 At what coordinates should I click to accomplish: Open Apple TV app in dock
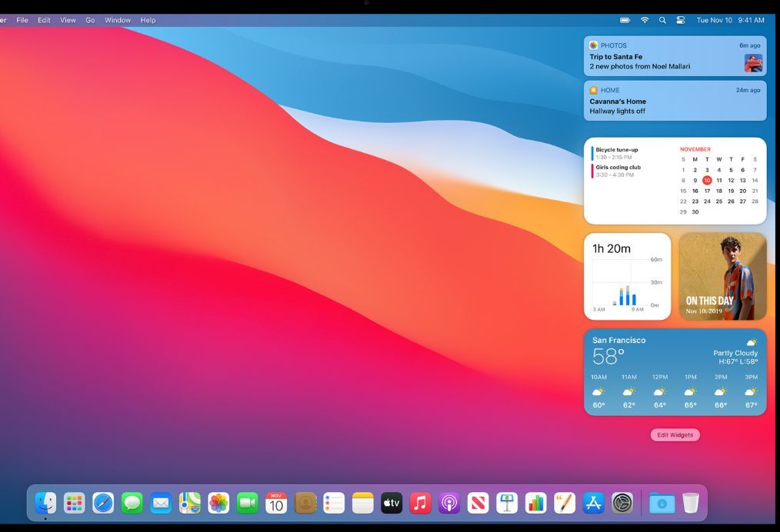click(392, 503)
